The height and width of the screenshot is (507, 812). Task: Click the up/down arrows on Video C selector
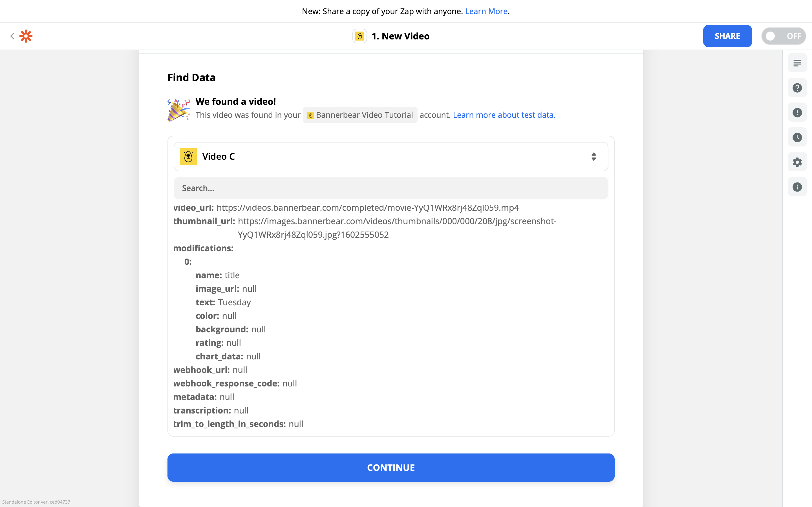[x=593, y=157]
